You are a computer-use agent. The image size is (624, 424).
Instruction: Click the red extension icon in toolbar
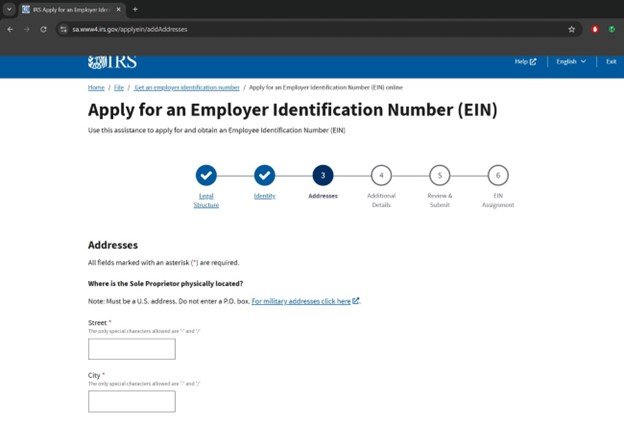(x=595, y=29)
